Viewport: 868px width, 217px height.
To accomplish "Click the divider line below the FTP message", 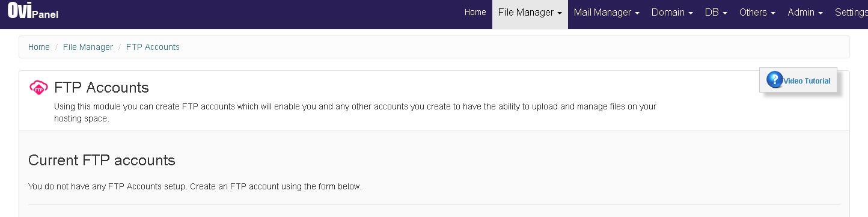I will click(434, 205).
